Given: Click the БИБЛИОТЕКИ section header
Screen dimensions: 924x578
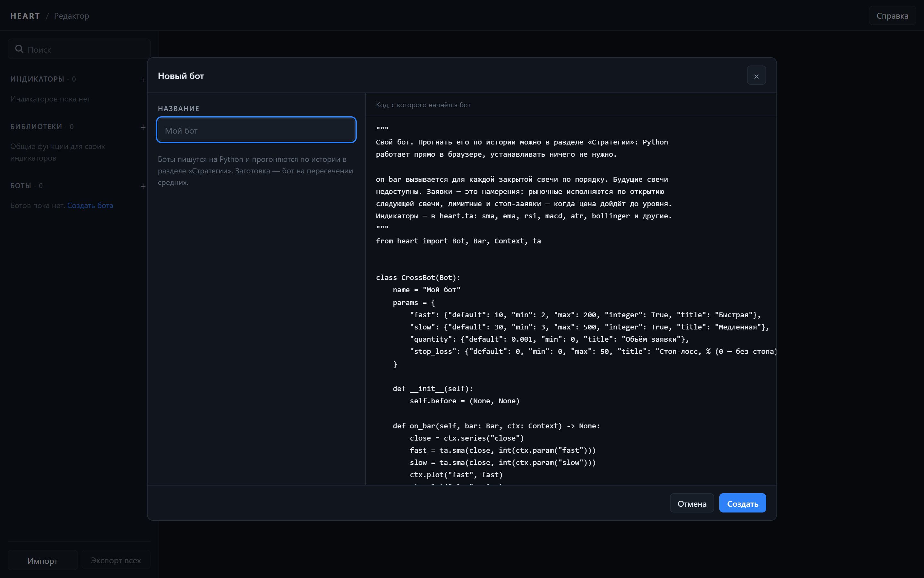Looking at the screenshot, I should (36, 127).
